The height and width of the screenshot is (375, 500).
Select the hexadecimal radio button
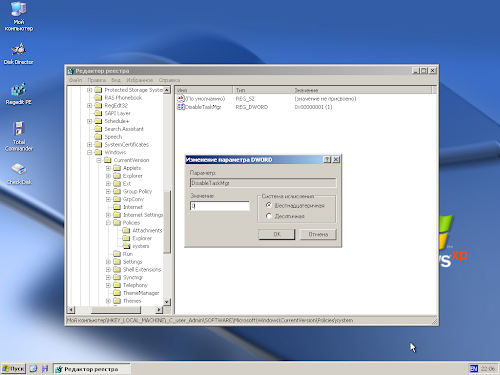click(x=269, y=205)
